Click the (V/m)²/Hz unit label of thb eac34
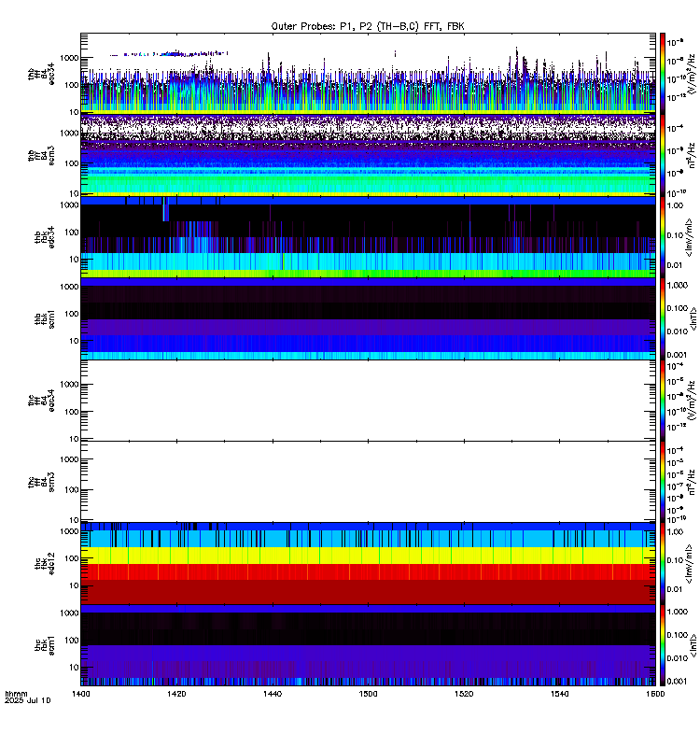 pos(691,74)
